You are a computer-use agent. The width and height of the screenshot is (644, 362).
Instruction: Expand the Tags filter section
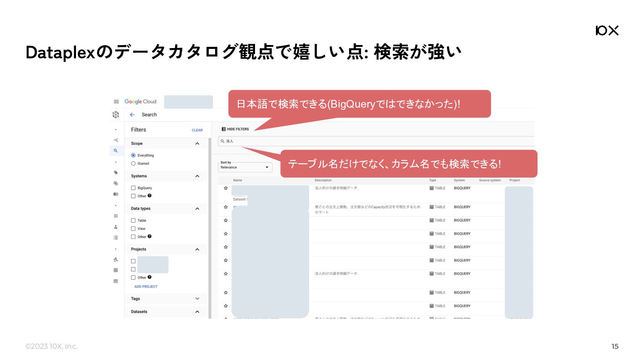pyautogui.click(x=197, y=299)
